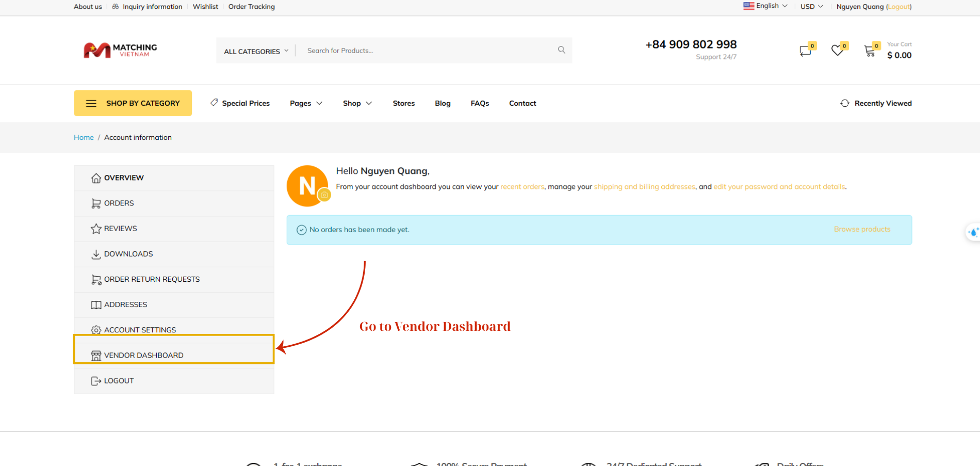The image size is (980, 466).
Task: Open the USD currency dropdown
Action: tap(811, 7)
